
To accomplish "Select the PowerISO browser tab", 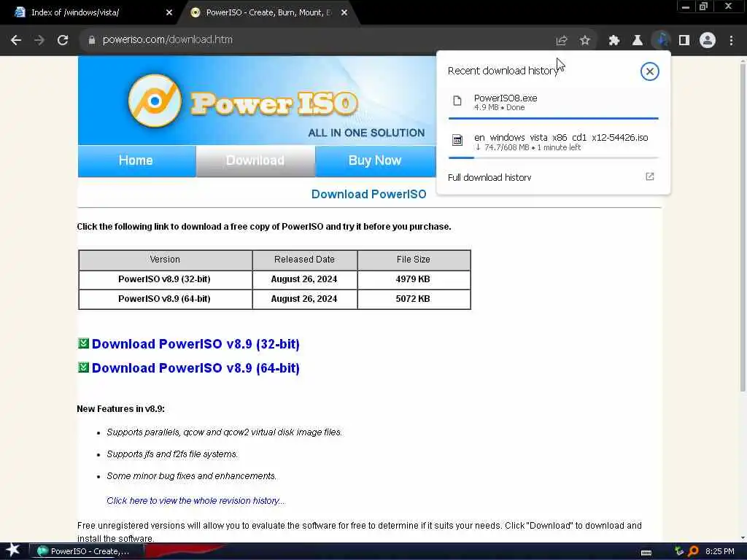I will tap(268, 12).
